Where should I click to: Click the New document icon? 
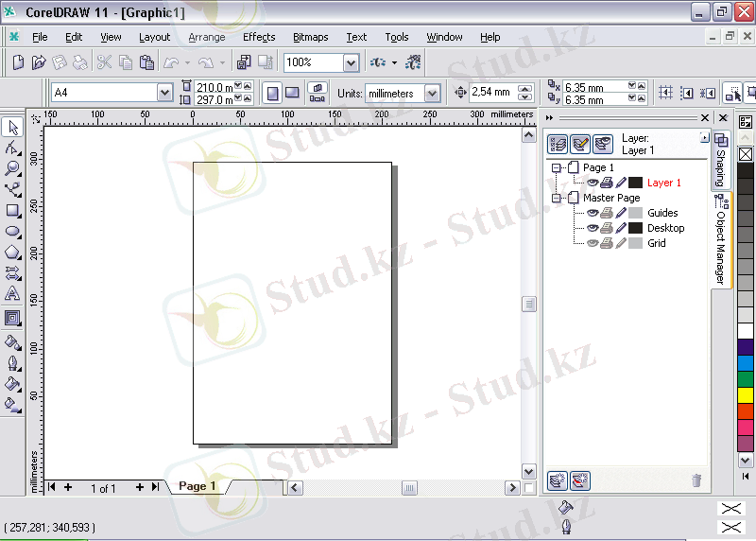[x=18, y=62]
